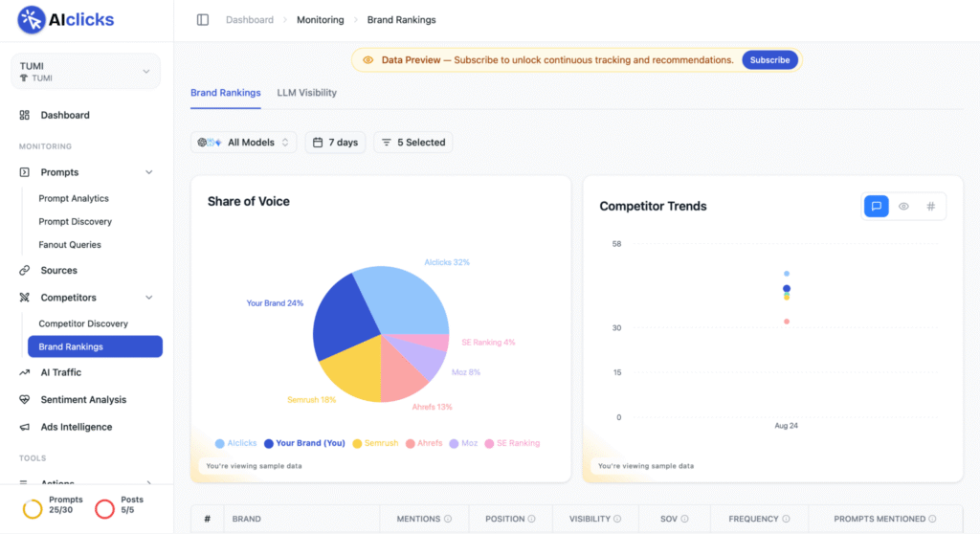Screen dimensions: 980x534
Task: Open Fanout Queries in sidebar
Action: tap(70, 244)
